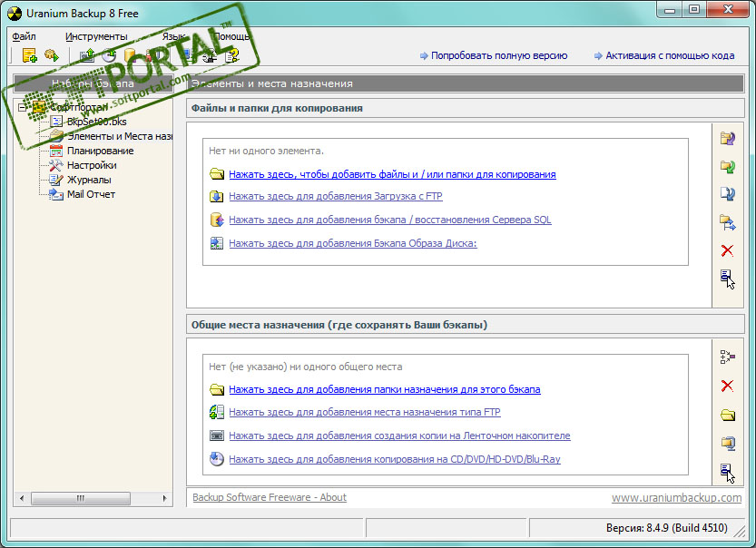The height and width of the screenshot is (548, 756).
Task: Click list-with-cursor icon in destinations panel
Action: point(728,473)
